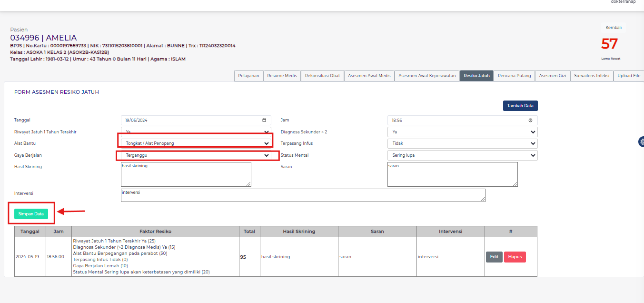Click the clock icon in Jam field
This screenshot has height=303, width=644.
530,121
